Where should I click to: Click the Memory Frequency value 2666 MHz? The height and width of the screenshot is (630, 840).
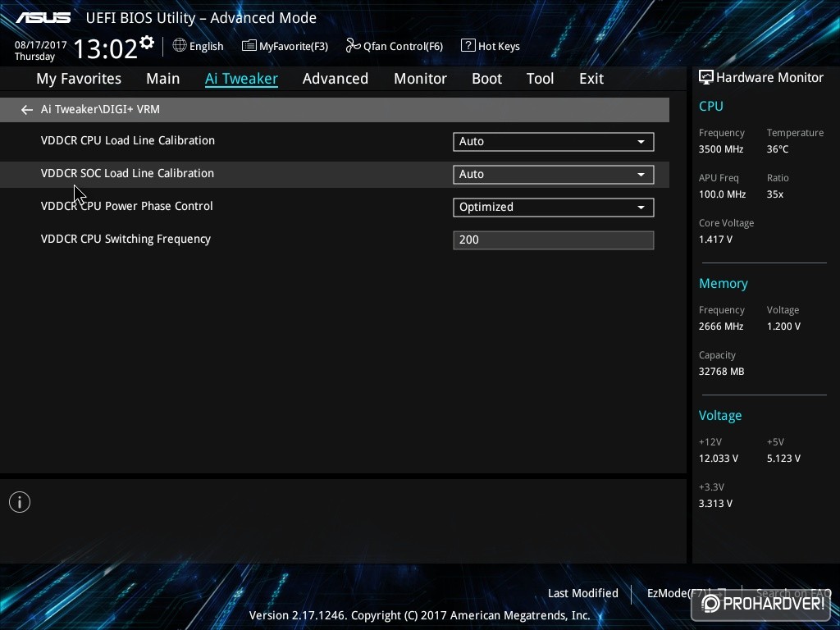pos(720,326)
